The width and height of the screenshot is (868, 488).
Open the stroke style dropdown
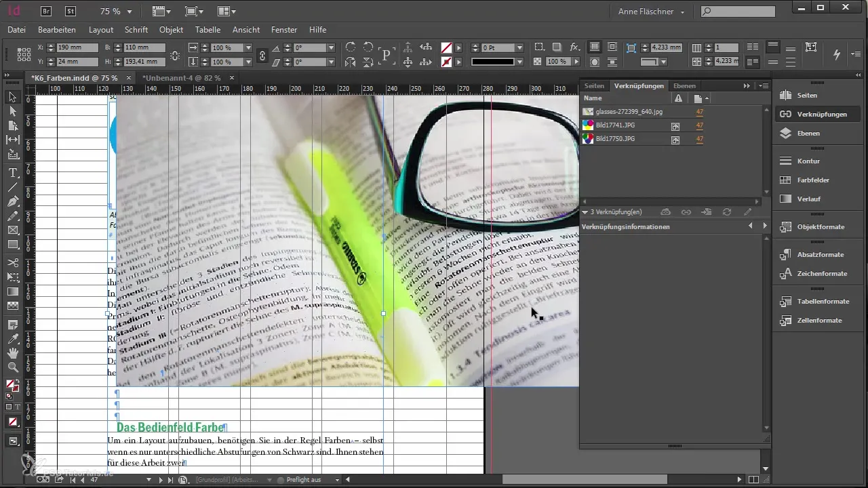point(519,62)
